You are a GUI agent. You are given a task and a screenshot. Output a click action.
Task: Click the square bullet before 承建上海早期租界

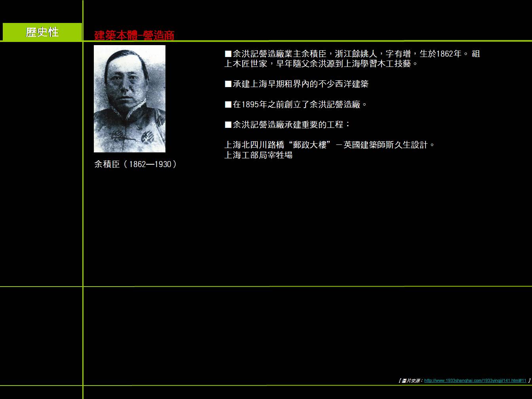(x=228, y=84)
